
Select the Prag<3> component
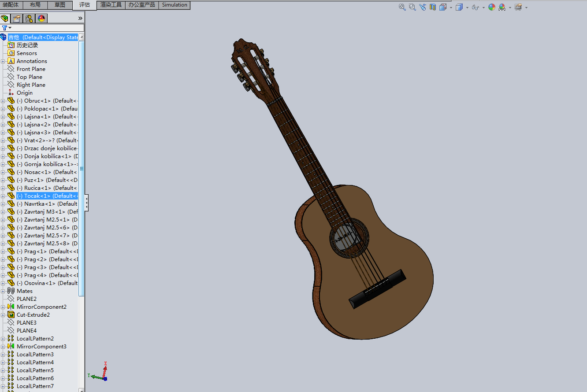pyautogui.click(x=47, y=267)
